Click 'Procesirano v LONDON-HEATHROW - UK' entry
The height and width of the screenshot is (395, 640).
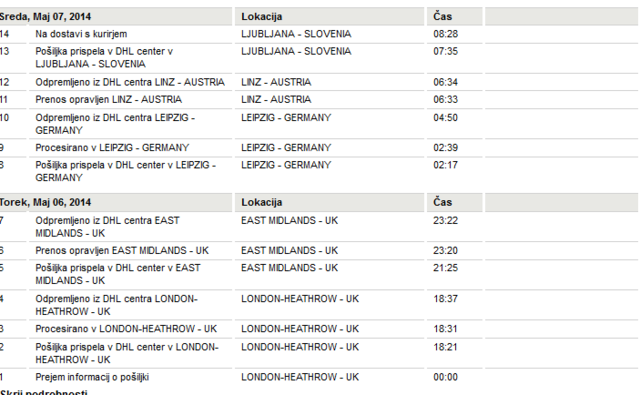pos(126,329)
